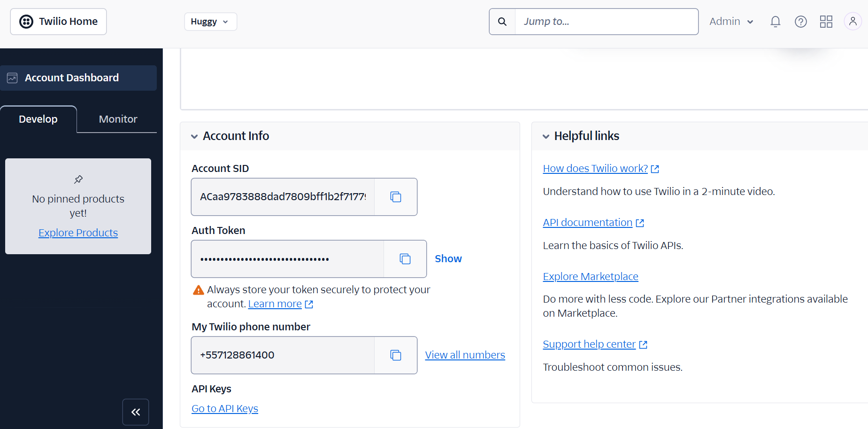Click the phone number +557128861400 field
Viewport: 868px width, 429px height.
pos(283,355)
